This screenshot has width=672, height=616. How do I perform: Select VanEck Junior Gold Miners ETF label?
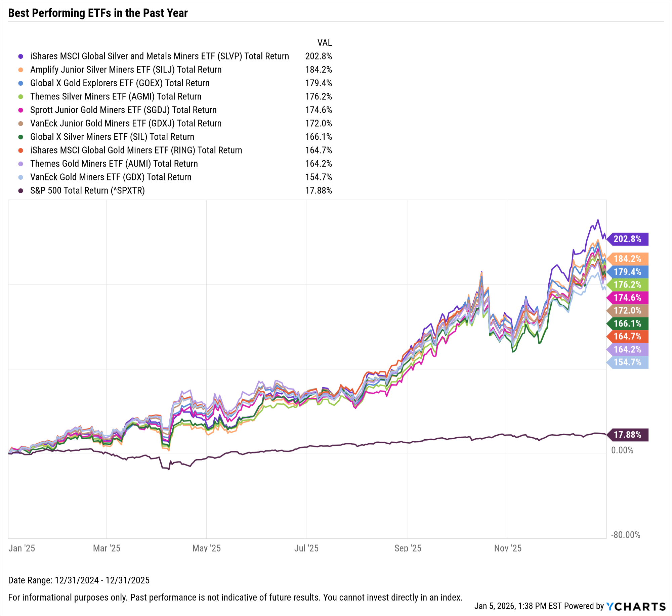pos(126,124)
